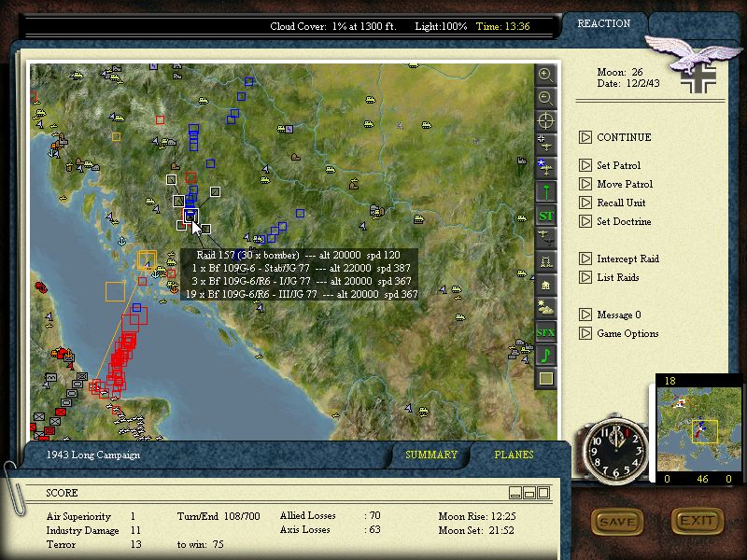Click the yellow 18 above the minimap
The height and width of the screenshot is (560, 747).
[669, 381]
